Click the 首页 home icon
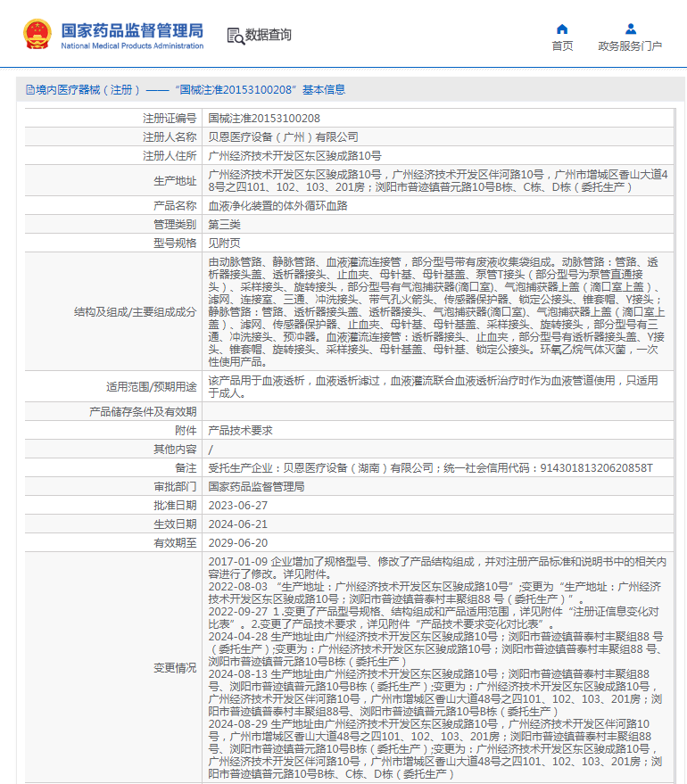The height and width of the screenshot is (784, 687). point(562,29)
